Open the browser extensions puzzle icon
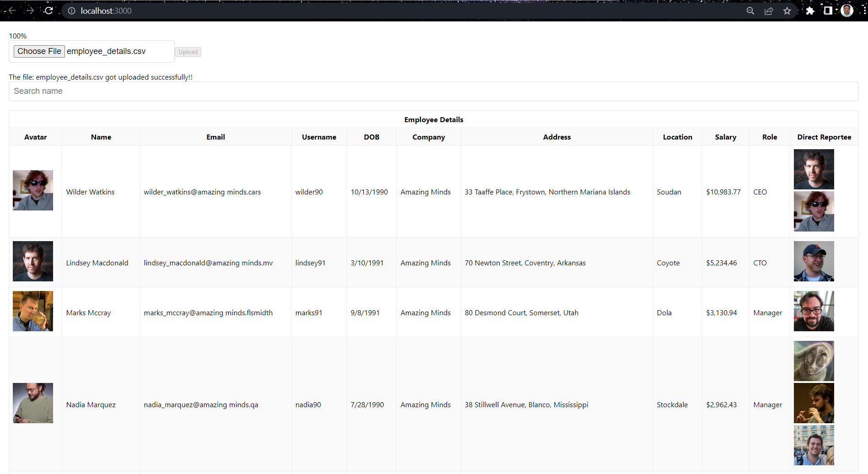 tap(810, 11)
